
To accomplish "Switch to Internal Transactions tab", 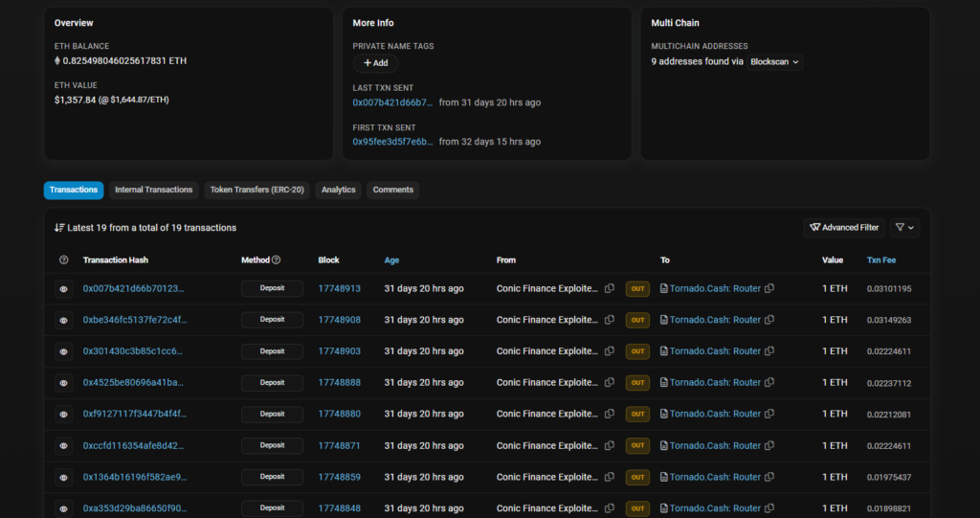I will coord(153,190).
